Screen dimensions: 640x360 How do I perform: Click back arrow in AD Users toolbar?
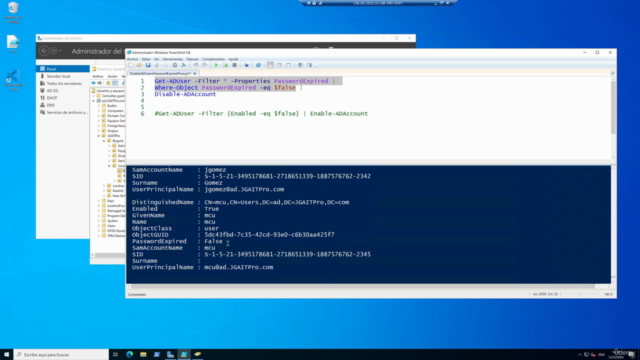(x=93, y=83)
